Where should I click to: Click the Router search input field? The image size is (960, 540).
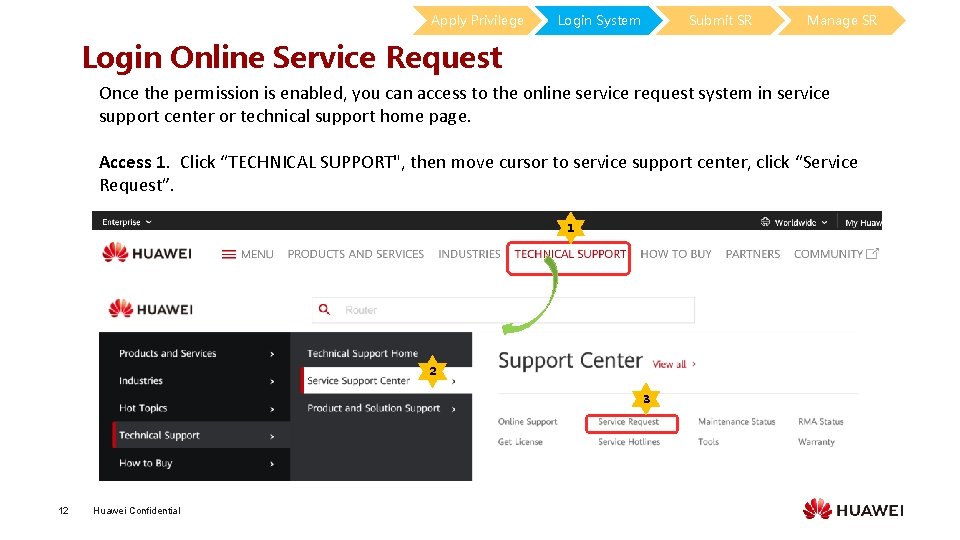coord(503,310)
